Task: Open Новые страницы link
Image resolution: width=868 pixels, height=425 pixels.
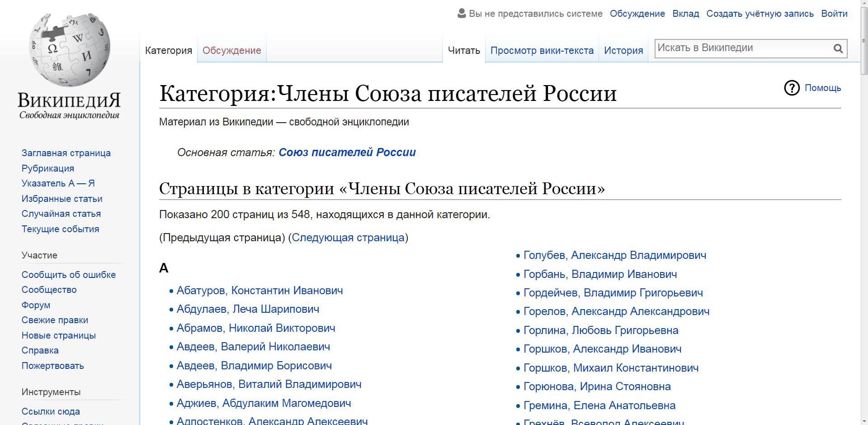Action: (59, 335)
